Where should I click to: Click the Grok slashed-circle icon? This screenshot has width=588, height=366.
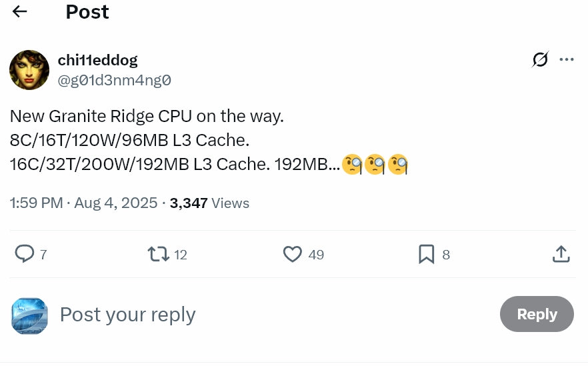(540, 60)
